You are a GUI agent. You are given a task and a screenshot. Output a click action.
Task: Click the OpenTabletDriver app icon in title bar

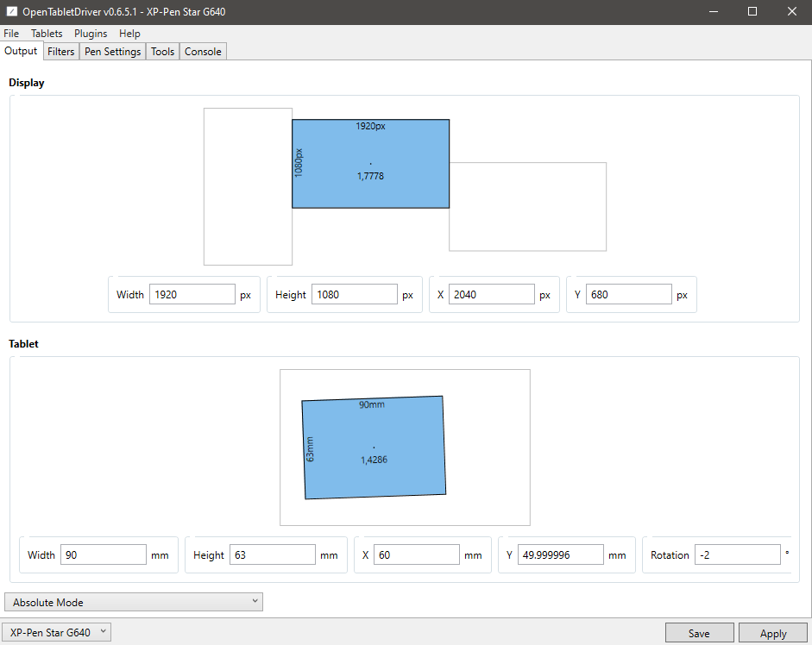point(11,12)
